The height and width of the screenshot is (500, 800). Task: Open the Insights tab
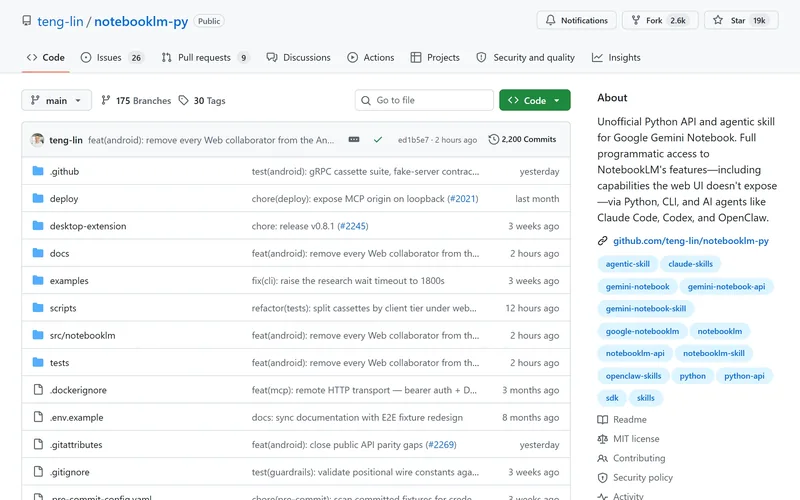click(x=616, y=58)
